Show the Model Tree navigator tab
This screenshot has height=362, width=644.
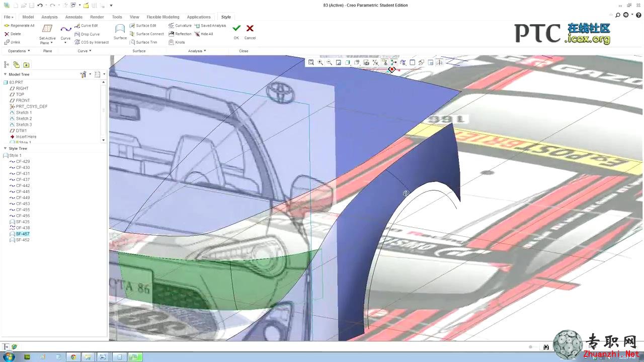tap(7, 64)
